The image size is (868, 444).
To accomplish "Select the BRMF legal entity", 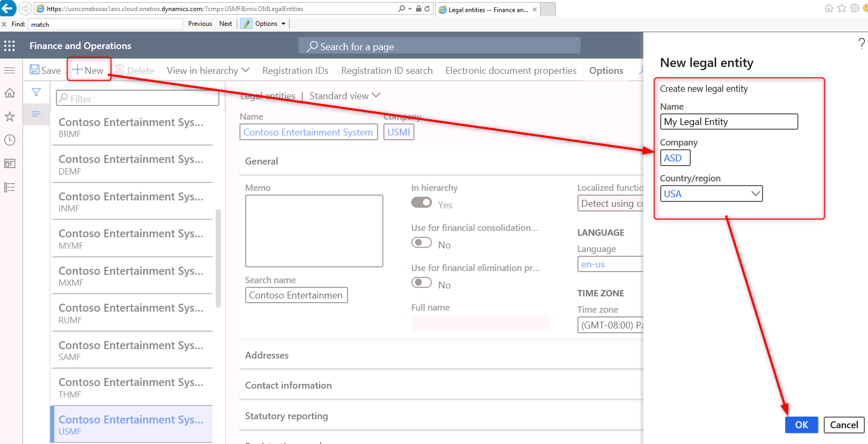I will click(132, 128).
